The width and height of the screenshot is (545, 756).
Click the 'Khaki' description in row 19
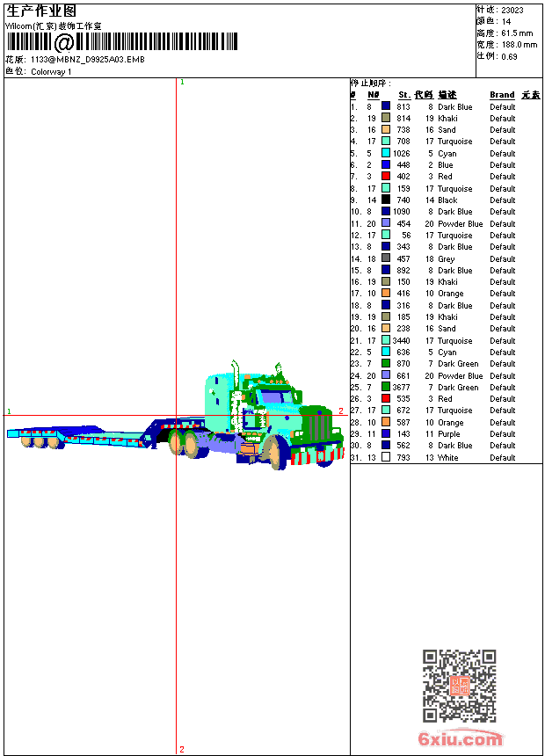click(447, 316)
